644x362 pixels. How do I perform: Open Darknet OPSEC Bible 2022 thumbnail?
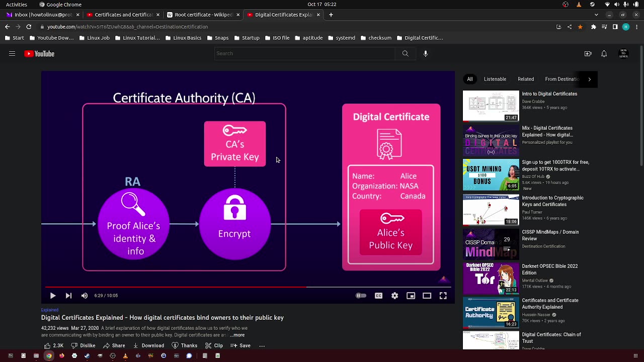[x=491, y=278]
